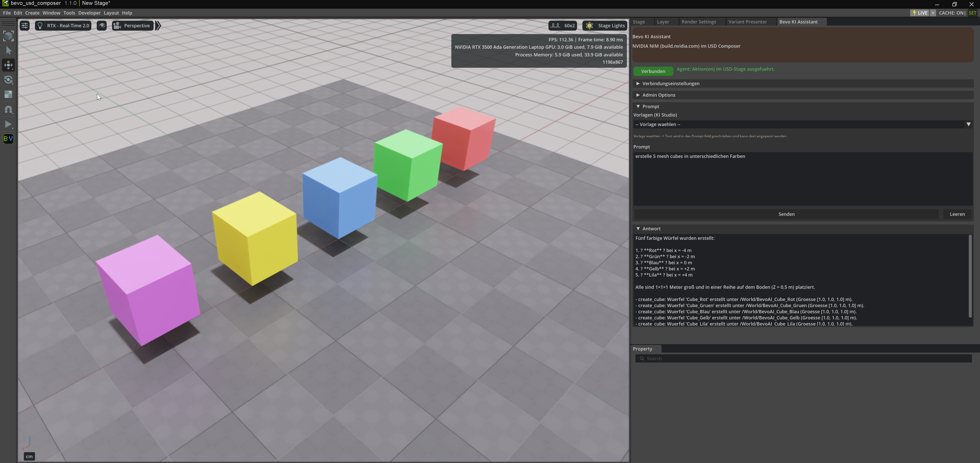This screenshot has height=463, width=980.
Task: Open the RTX - Real-Time 2.0 renderer menu
Action: tap(63, 26)
